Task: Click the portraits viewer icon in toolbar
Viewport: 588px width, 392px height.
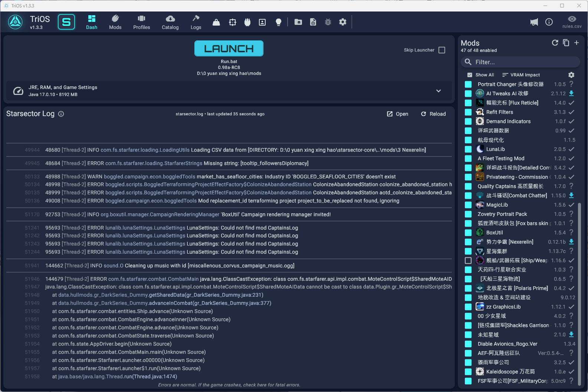Action: tap(262, 22)
